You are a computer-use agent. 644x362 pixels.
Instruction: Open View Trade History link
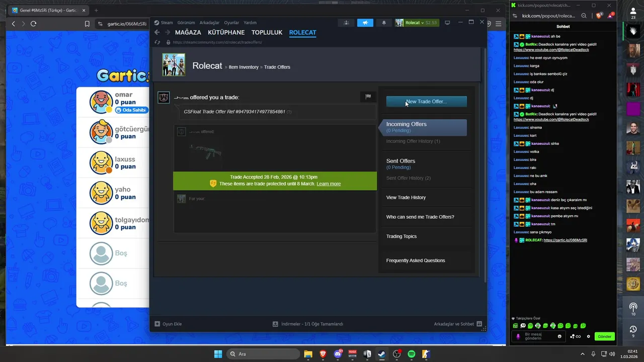click(406, 198)
